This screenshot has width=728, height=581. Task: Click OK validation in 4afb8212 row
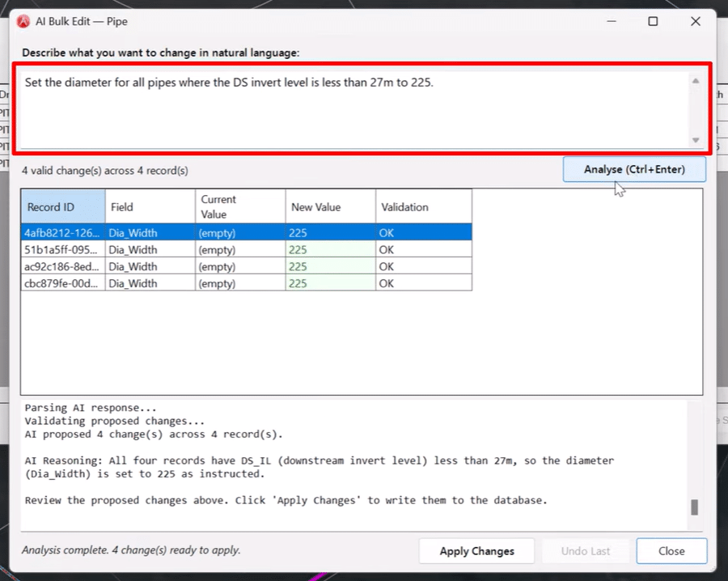tap(424, 232)
